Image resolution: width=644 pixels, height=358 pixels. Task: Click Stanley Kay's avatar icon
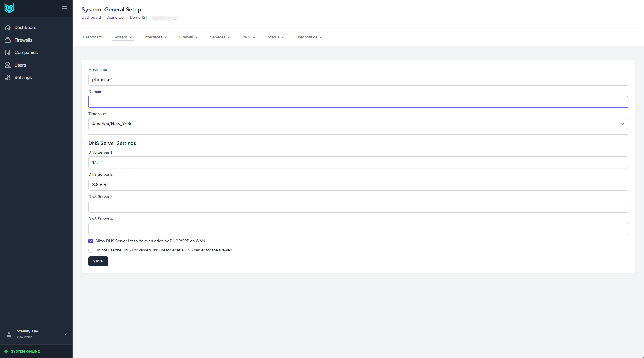[9, 334]
